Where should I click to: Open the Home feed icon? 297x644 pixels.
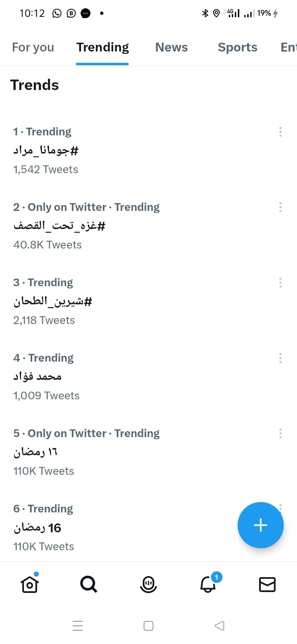pyautogui.click(x=29, y=584)
